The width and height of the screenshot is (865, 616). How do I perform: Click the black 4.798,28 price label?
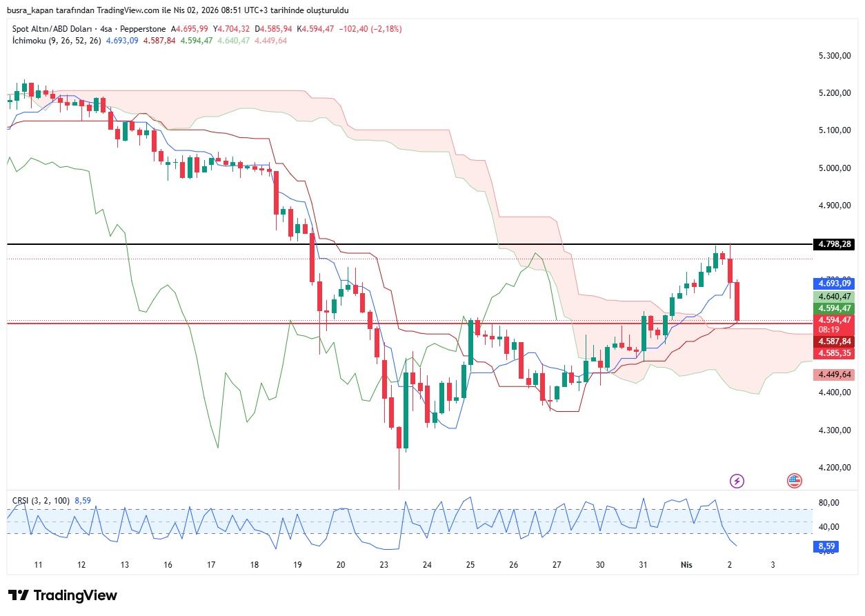click(x=834, y=244)
